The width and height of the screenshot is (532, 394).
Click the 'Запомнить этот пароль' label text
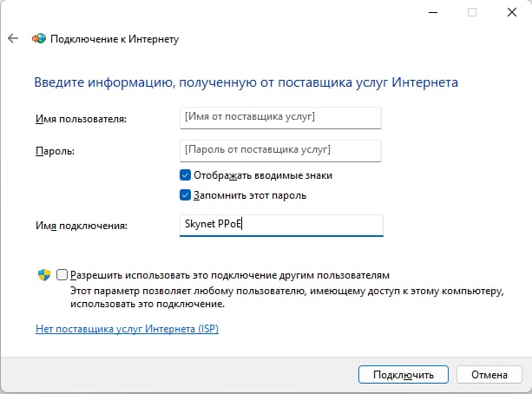click(x=250, y=195)
